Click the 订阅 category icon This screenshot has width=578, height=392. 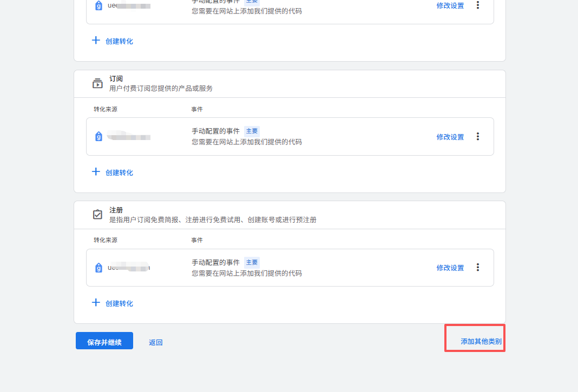pos(97,83)
